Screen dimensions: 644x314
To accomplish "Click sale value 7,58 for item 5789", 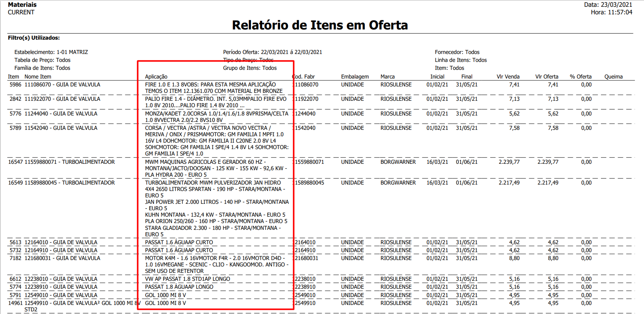I will pyautogui.click(x=514, y=128).
